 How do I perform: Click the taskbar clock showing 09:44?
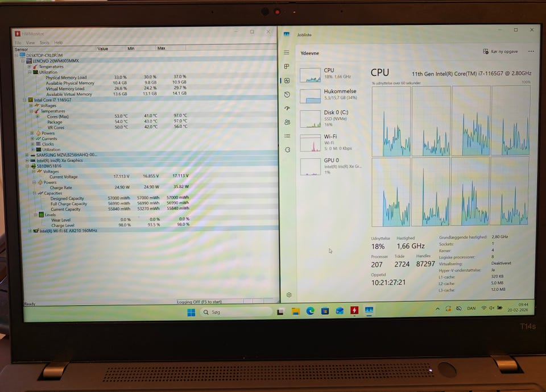[x=519, y=307]
